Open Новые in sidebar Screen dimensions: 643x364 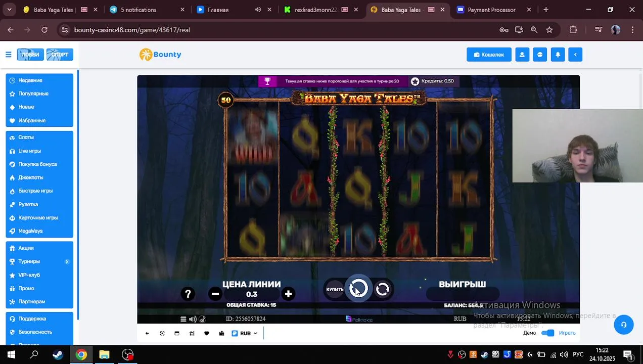39,107
